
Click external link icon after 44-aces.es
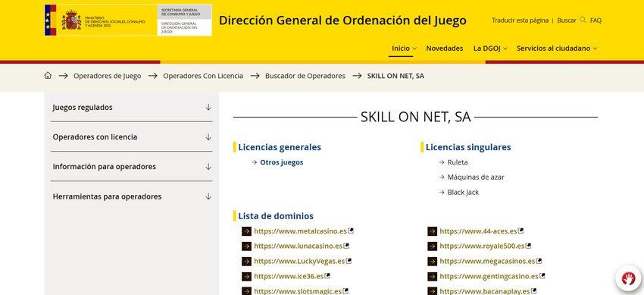click(x=521, y=231)
